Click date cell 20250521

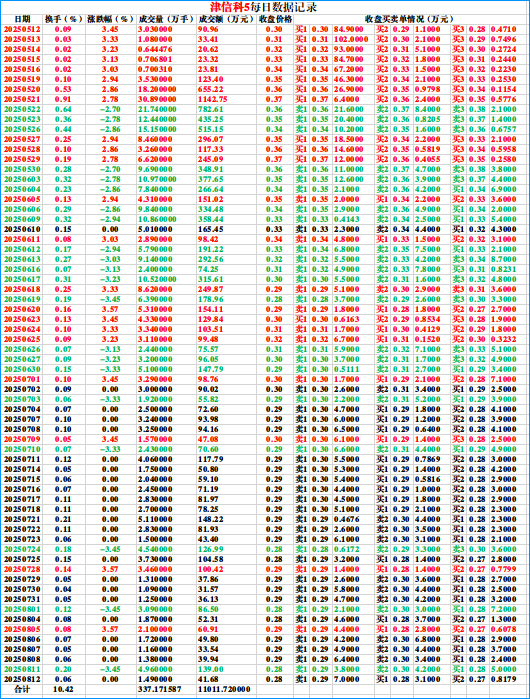(22, 99)
